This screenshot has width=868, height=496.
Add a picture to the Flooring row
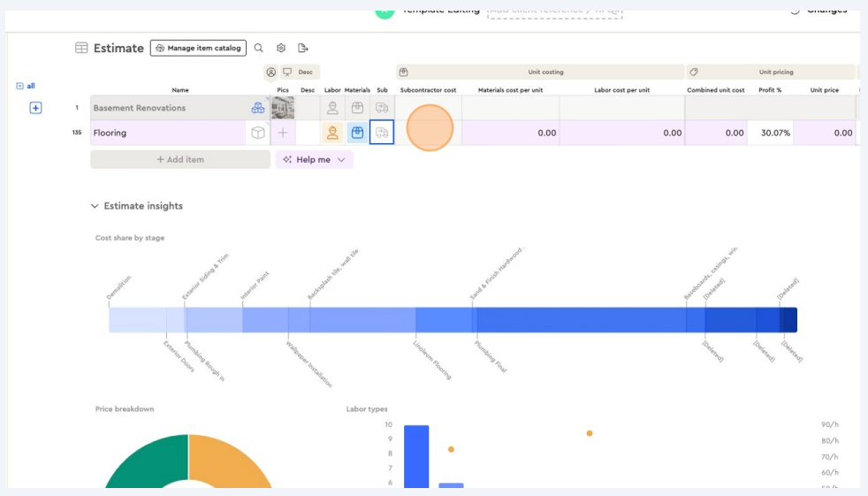click(x=283, y=133)
